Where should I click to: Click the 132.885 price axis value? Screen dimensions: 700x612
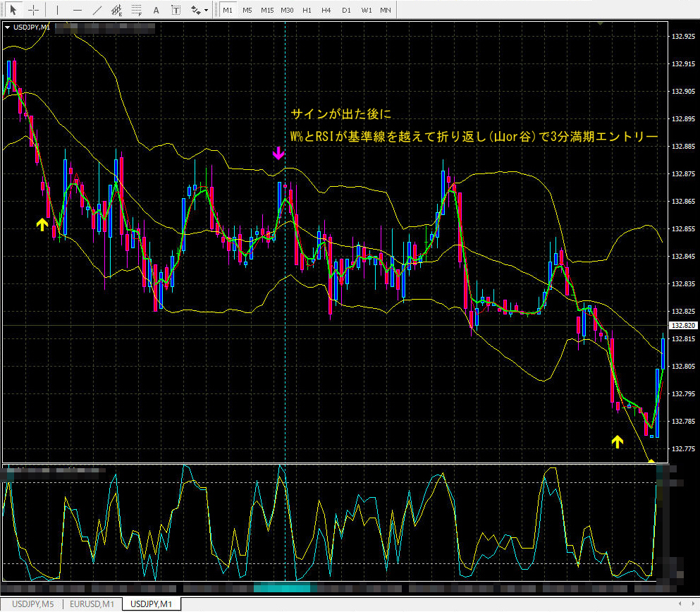click(684, 146)
